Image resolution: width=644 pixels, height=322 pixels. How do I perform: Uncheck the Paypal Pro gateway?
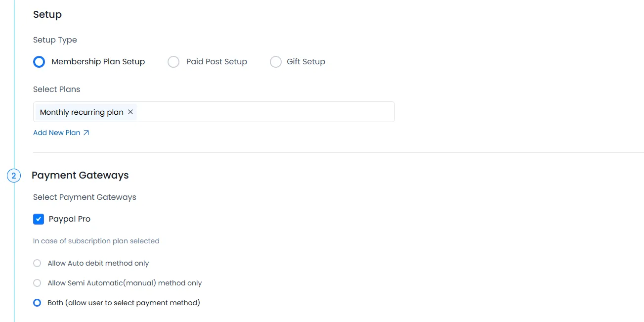coord(39,219)
